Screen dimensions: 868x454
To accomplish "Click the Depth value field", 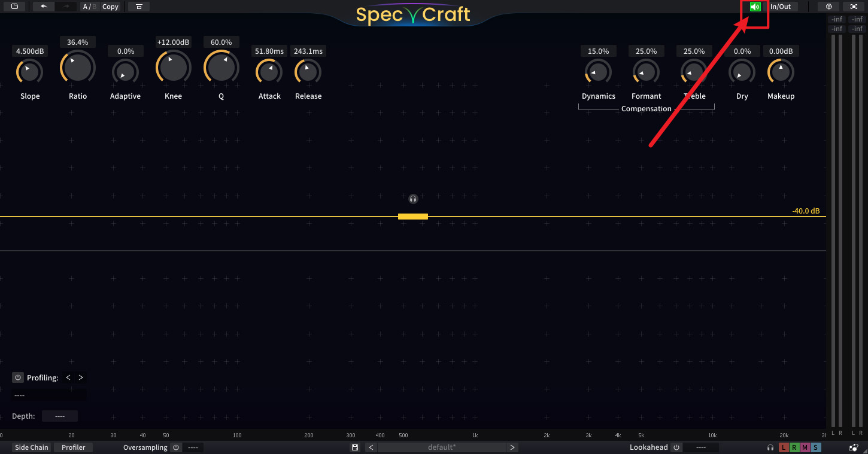I will (60, 416).
